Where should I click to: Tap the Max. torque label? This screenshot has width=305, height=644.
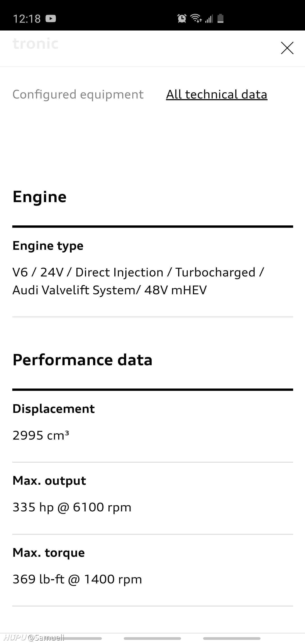(x=49, y=552)
